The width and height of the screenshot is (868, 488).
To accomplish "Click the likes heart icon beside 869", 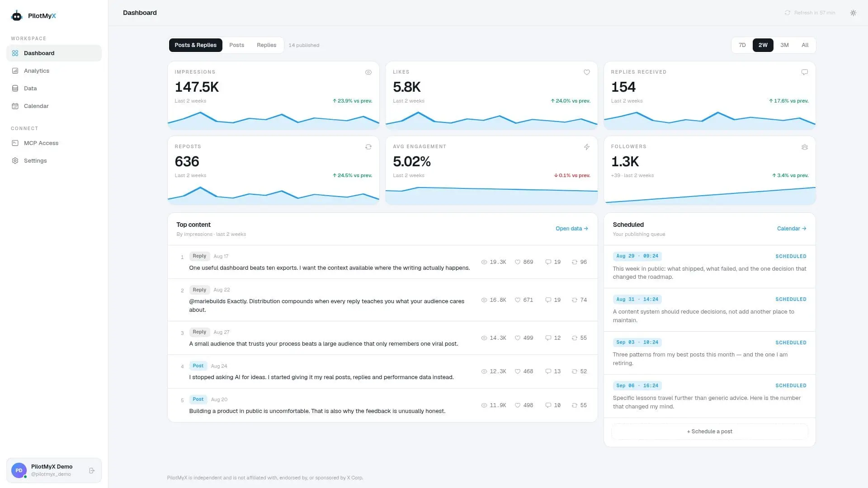I will click(x=518, y=262).
